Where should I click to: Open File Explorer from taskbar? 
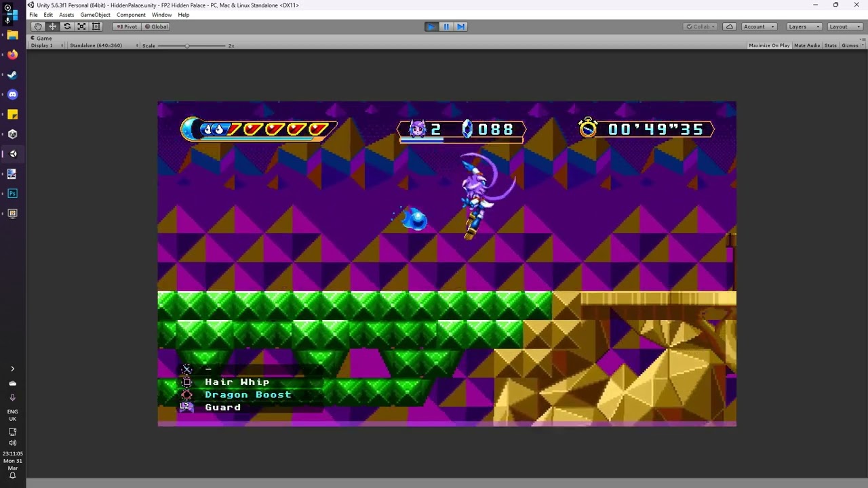(12, 35)
